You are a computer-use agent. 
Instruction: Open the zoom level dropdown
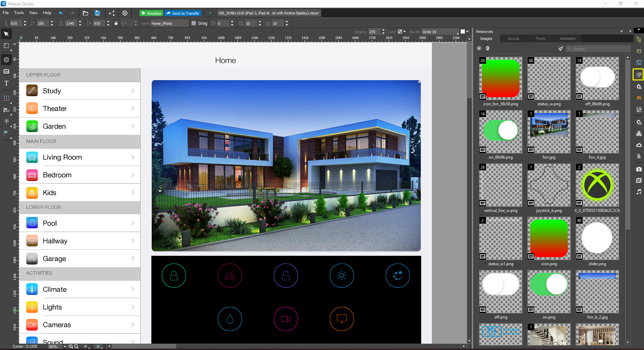tap(65, 347)
